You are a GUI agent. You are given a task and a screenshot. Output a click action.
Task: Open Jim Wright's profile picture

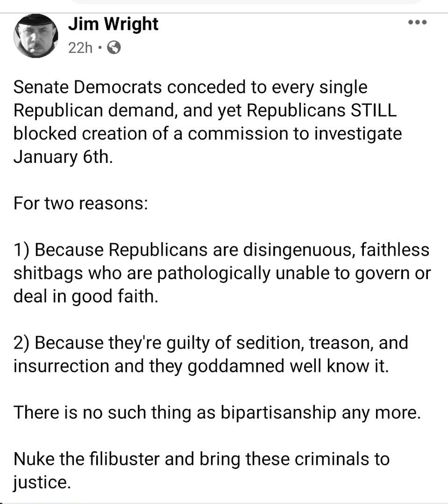click(36, 35)
